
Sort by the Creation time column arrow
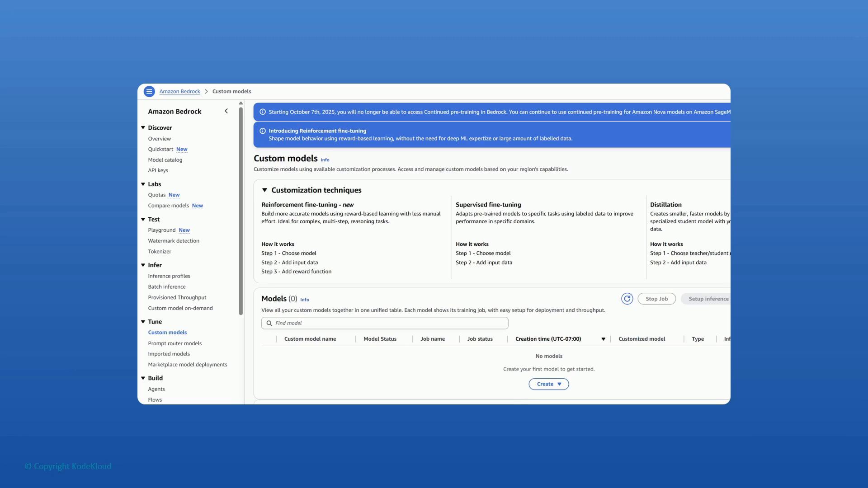point(603,339)
